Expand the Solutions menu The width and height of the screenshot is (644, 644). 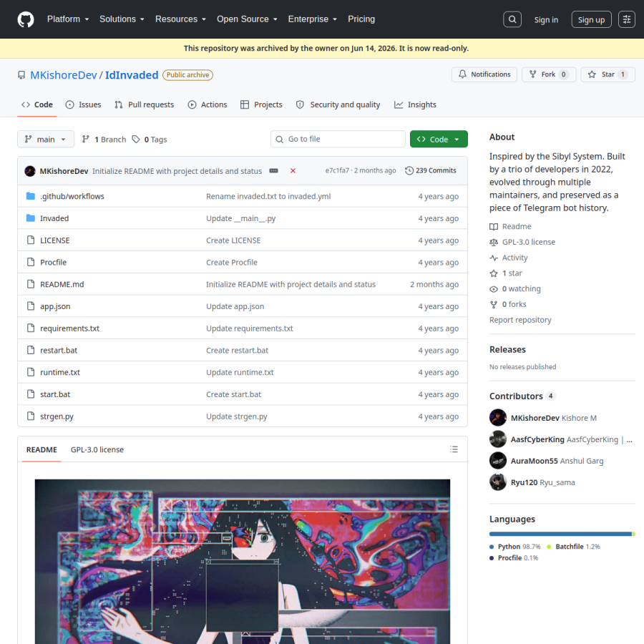point(122,19)
